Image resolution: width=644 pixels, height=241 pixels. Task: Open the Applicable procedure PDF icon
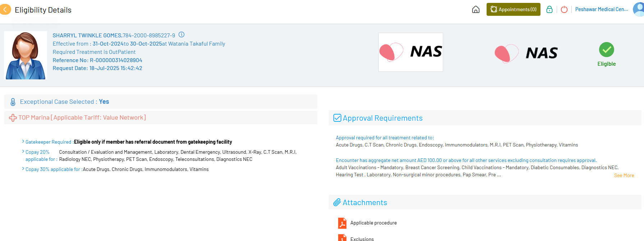coord(342,223)
